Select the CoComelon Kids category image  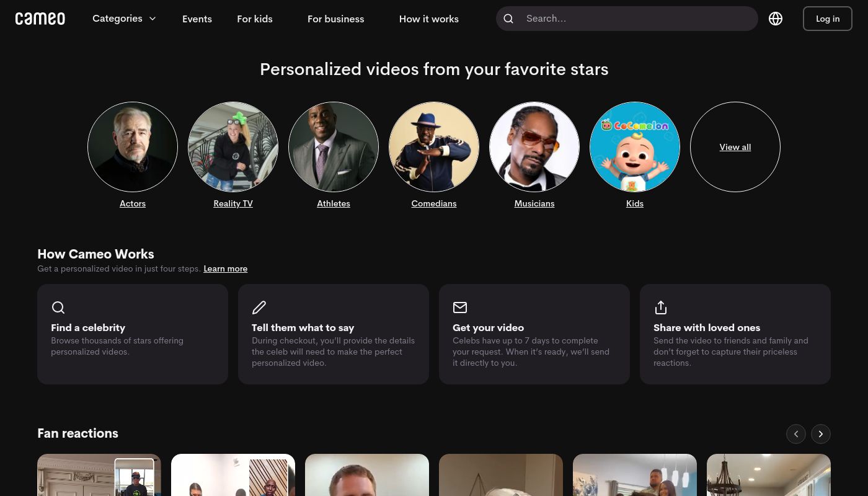[635, 147]
